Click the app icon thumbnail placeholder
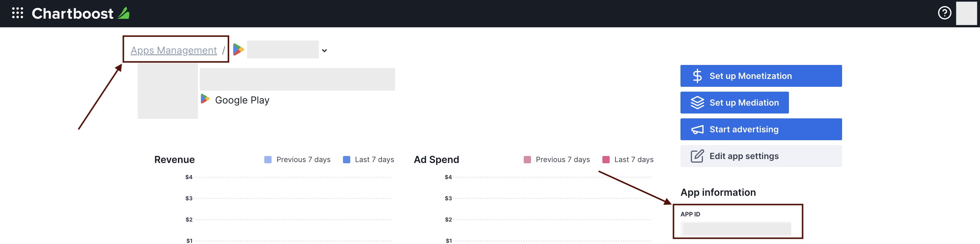Screen dimensions: 980x244 tap(168, 91)
